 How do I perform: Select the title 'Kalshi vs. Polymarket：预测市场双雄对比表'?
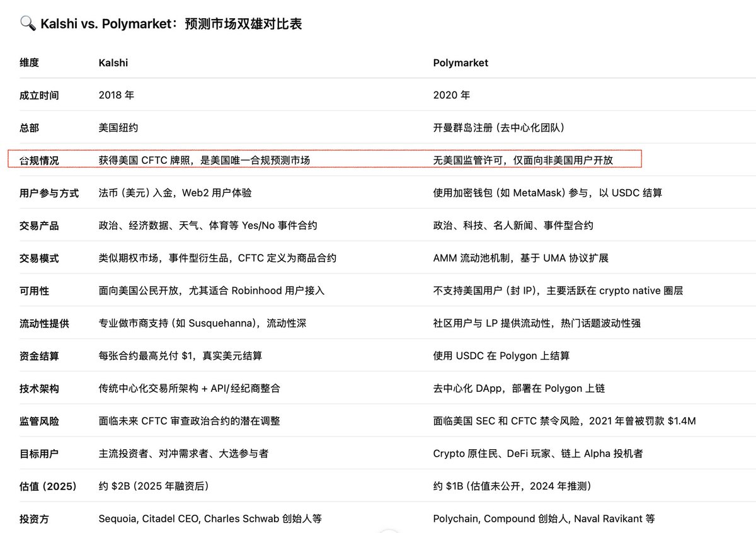click(x=171, y=24)
